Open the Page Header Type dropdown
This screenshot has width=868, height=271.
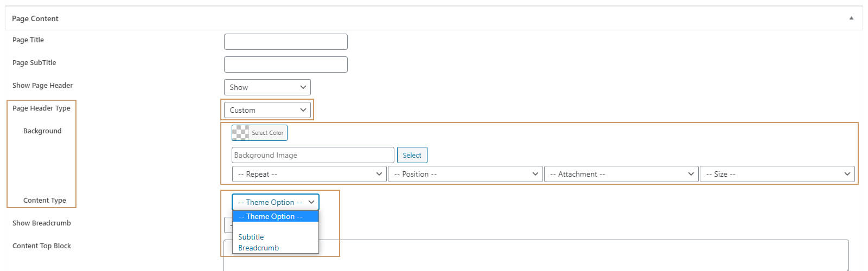point(267,110)
